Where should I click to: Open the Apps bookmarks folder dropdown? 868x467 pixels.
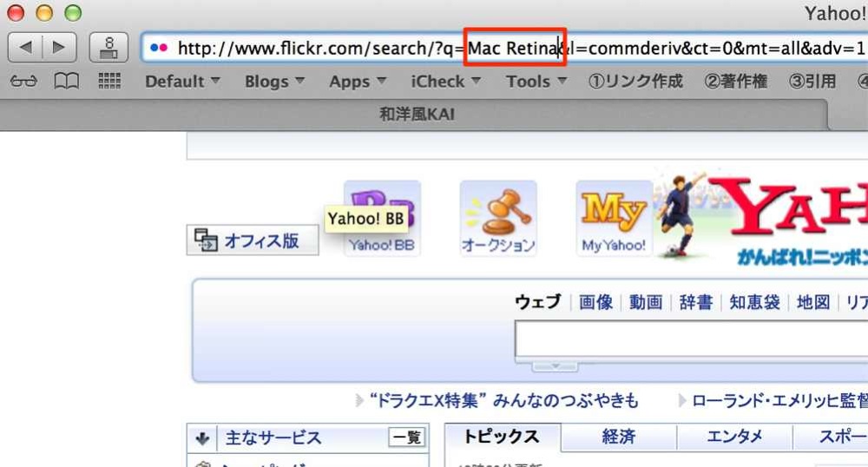(358, 82)
